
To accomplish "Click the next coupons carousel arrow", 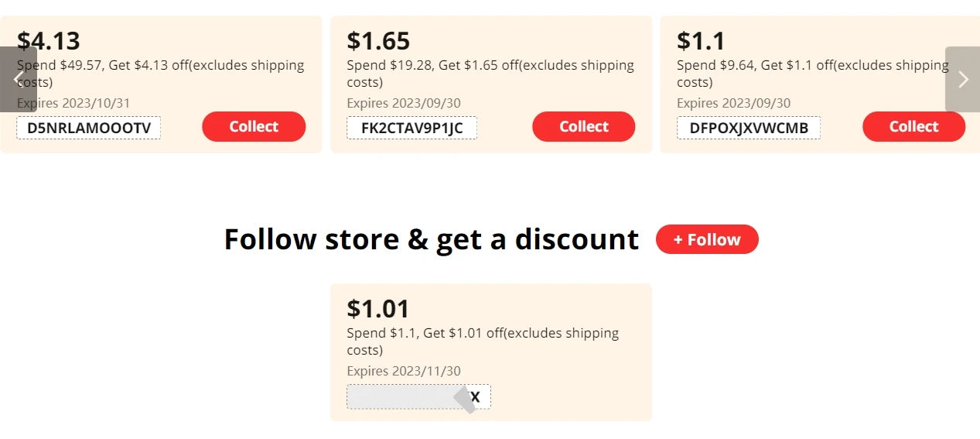I will [x=962, y=79].
